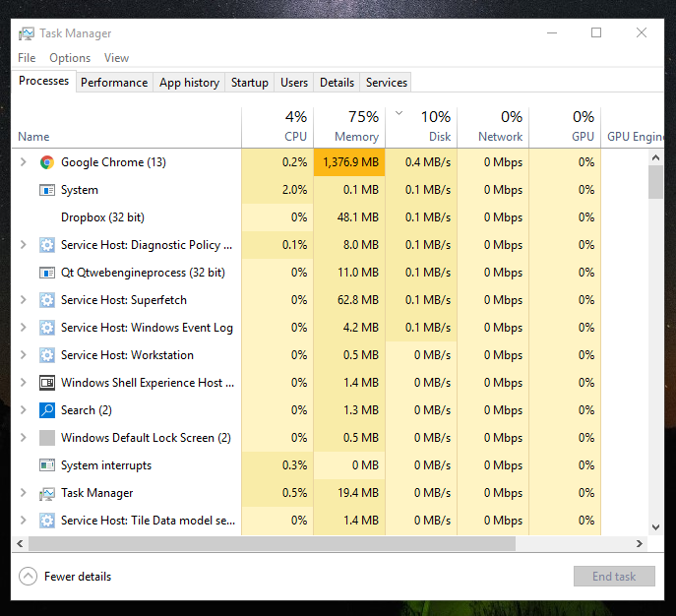Viewport: 676px width, 616px height.
Task: Expand Service Host: Workstation row
Action: coord(24,355)
